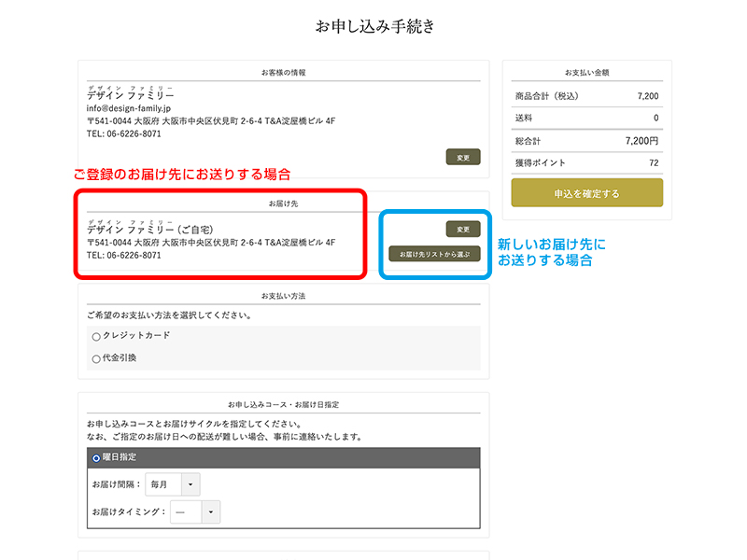Expand the お届けタイミング dropdown
The image size is (747, 560).
[x=195, y=512]
